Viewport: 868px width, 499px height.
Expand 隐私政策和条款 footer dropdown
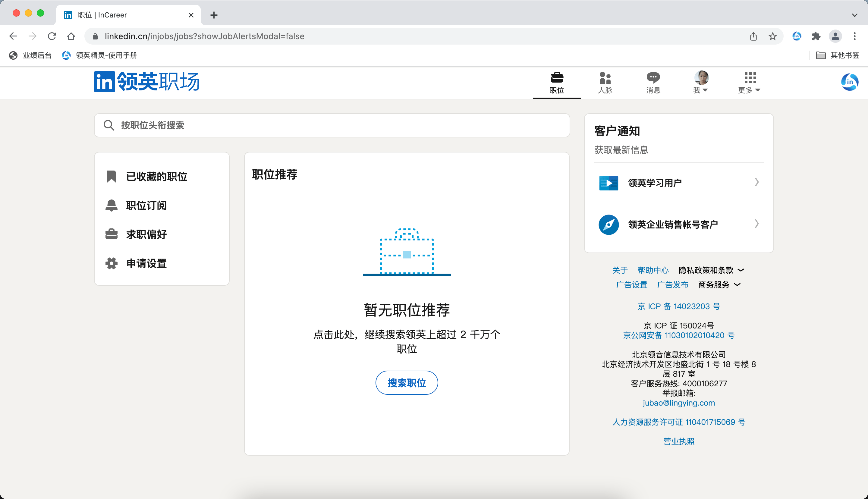coord(711,270)
